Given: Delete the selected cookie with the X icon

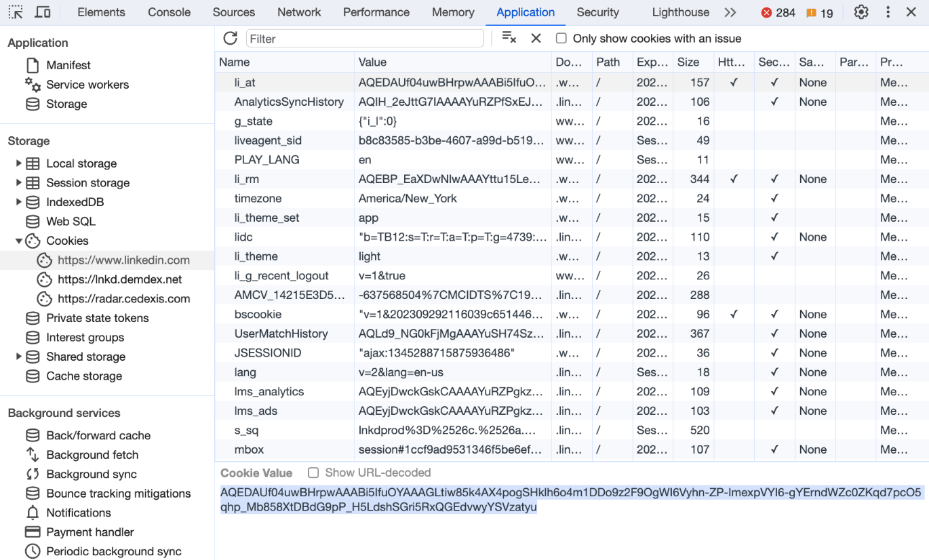Looking at the screenshot, I should coord(536,39).
